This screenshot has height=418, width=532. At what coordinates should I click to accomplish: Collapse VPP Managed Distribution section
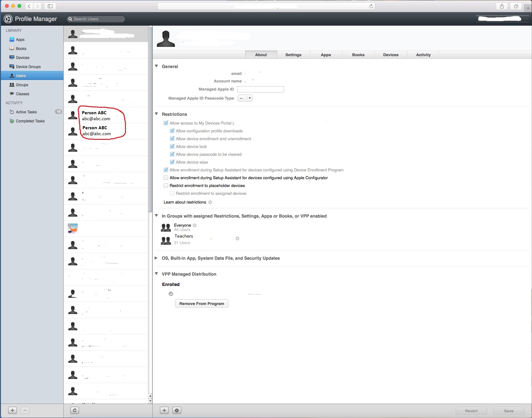tap(157, 274)
